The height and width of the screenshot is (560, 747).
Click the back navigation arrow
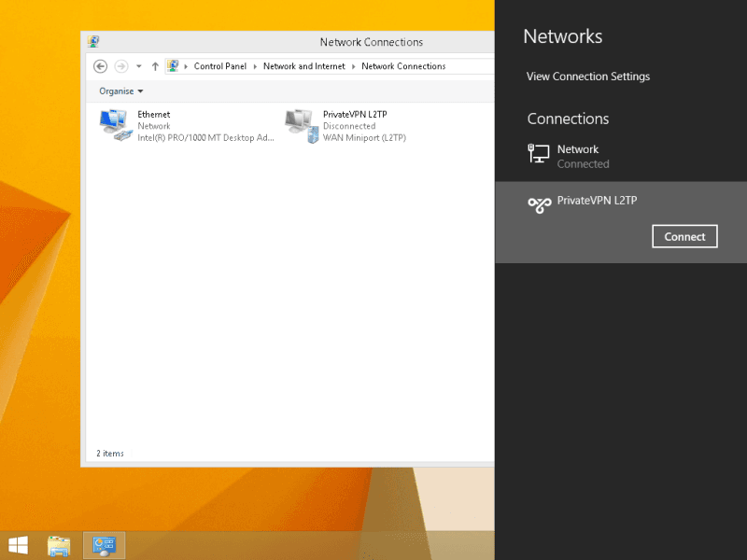101,66
